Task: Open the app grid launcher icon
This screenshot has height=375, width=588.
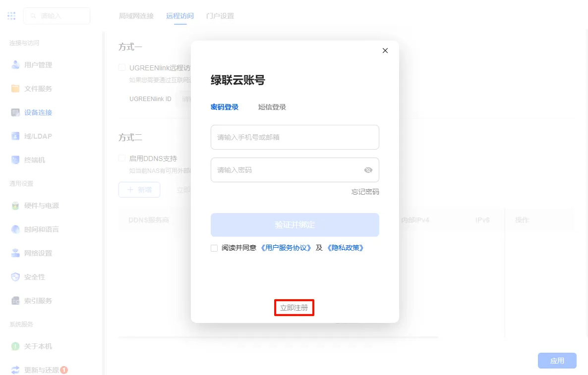Action: [11, 16]
